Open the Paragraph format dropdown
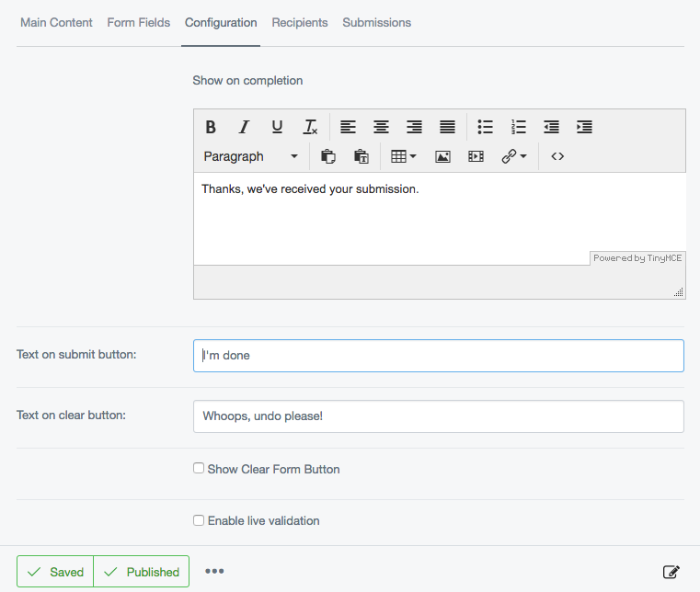This screenshot has height=592, width=700. (x=250, y=156)
